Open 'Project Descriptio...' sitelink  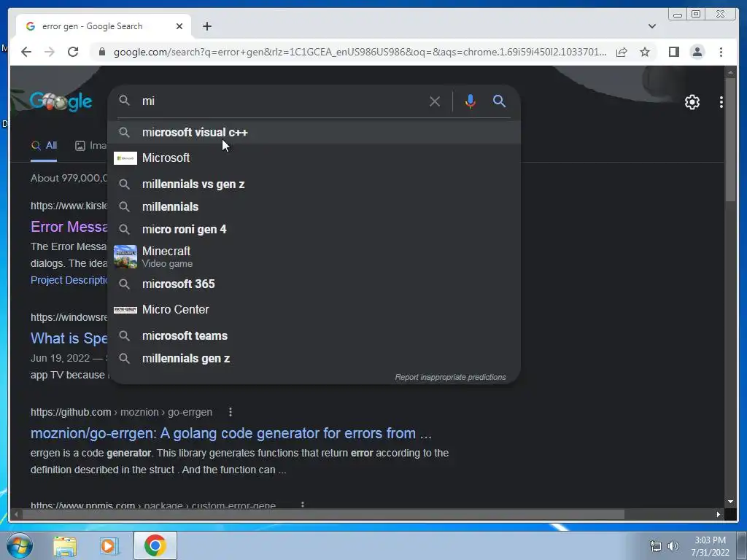(x=69, y=280)
